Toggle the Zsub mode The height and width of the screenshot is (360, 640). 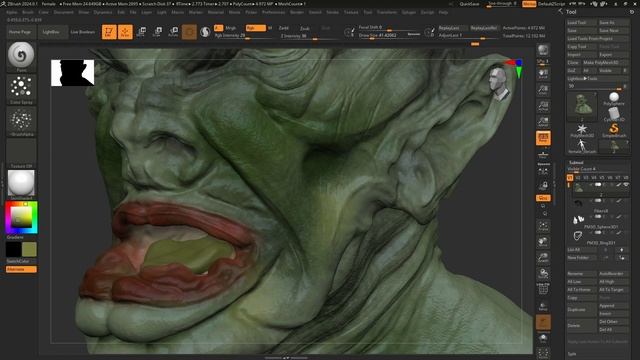coord(305,28)
